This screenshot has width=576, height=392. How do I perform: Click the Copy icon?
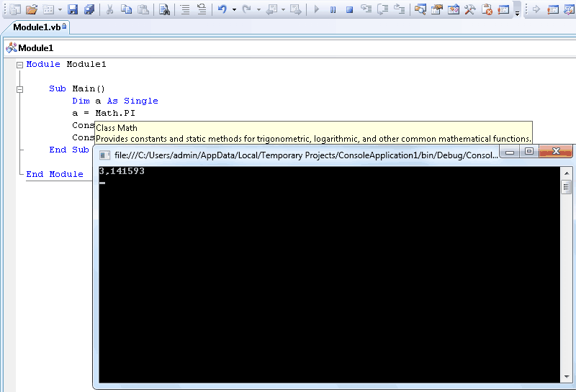click(126, 9)
